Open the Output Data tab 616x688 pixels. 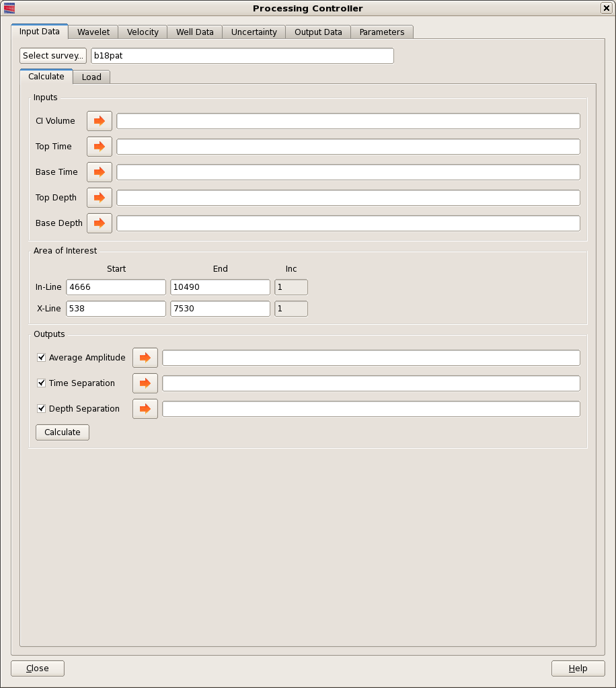(318, 32)
